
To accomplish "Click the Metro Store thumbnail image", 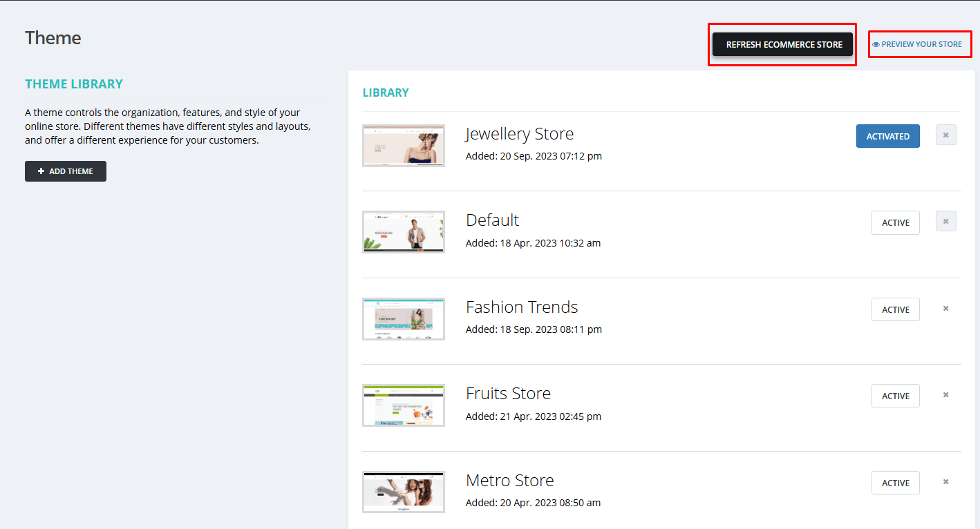I will (x=404, y=492).
